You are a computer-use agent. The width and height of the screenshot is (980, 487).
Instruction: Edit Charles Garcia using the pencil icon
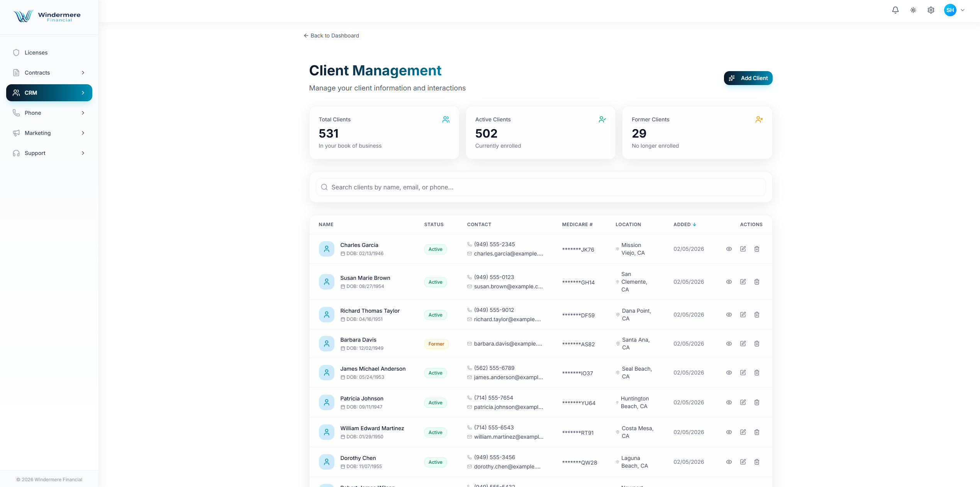(743, 249)
